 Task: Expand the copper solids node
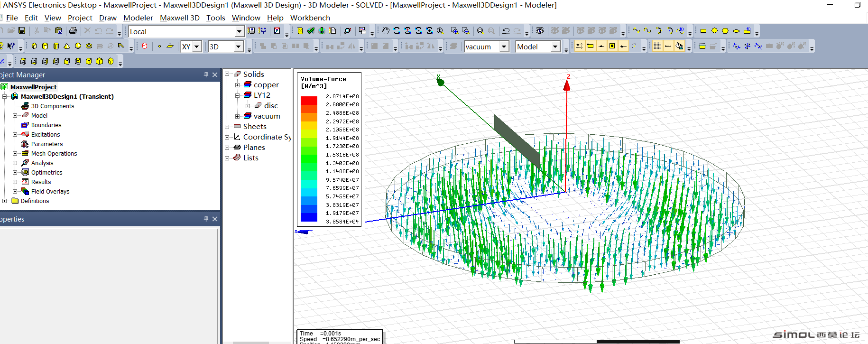pyautogui.click(x=238, y=85)
